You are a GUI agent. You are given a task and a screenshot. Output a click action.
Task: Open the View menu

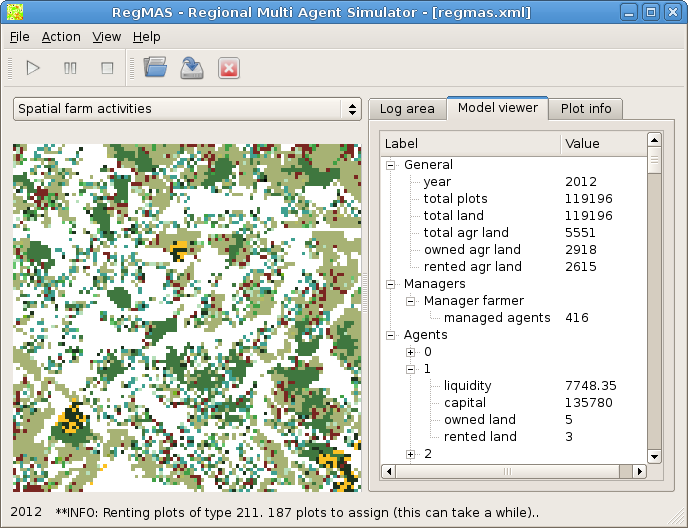pos(107,37)
